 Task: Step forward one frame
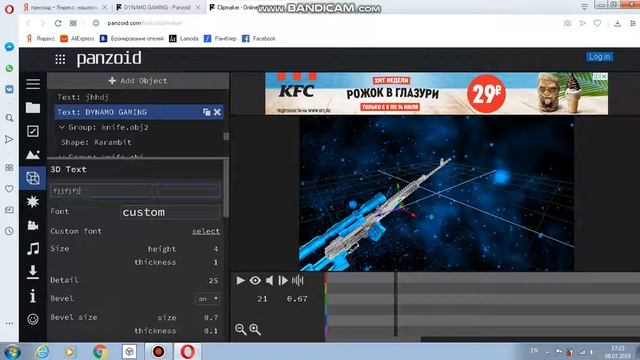(283, 280)
